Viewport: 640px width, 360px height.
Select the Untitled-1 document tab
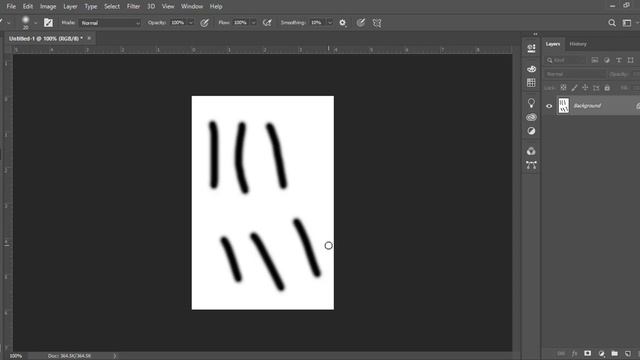pyautogui.click(x=46, y=38)
